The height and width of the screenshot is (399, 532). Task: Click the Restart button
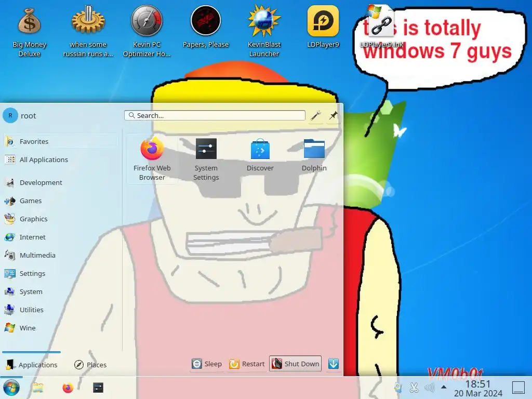247,364
